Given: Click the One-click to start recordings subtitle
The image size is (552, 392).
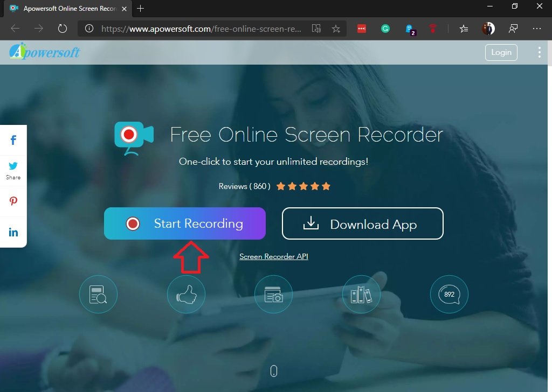Looking at the screenshot, I should [x=273, y=162].
